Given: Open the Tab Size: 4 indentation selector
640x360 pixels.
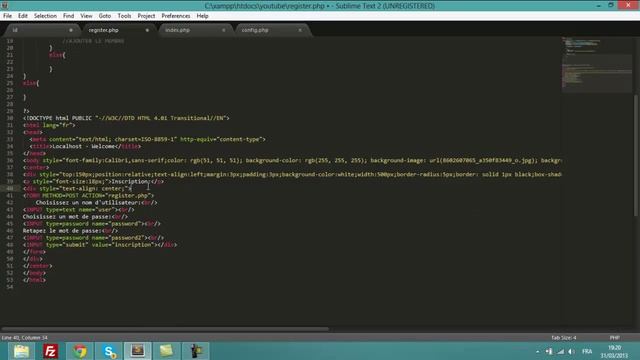Looking at the screenshot, I should coord(563,338).
